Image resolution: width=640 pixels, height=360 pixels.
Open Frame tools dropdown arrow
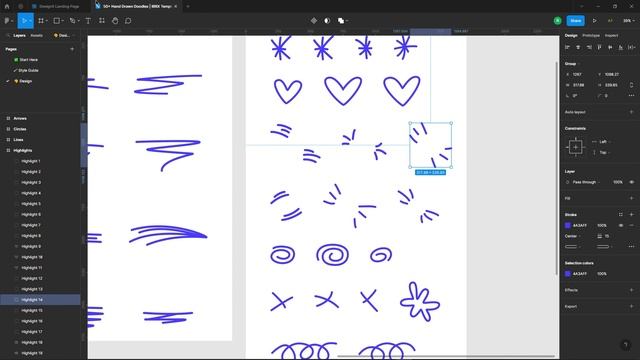[47, 21]
